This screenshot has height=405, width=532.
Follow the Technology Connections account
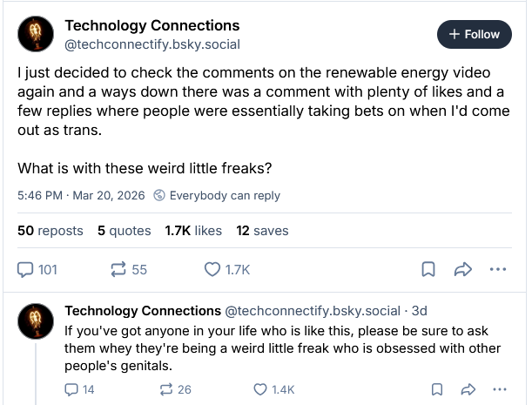point(474,34)
